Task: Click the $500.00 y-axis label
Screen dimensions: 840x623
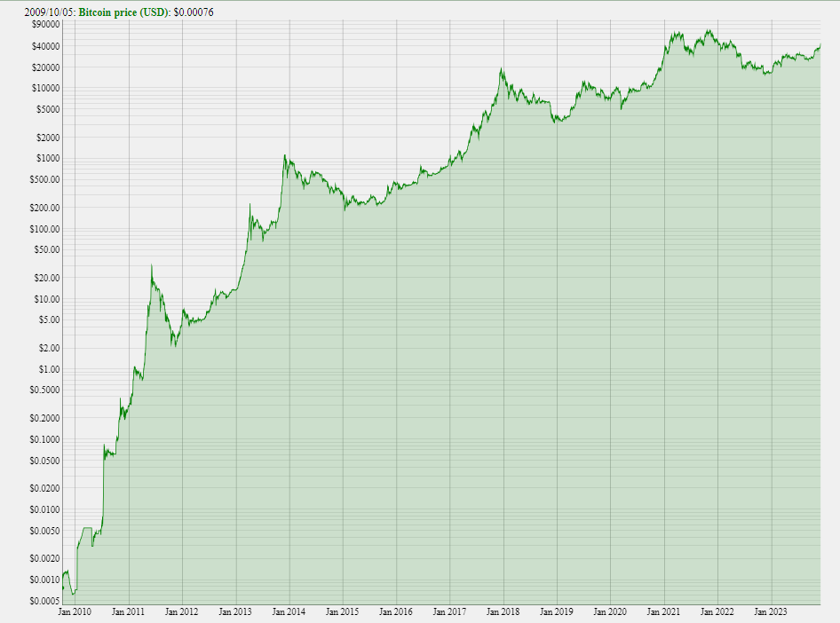Action: [x=44, y=179]
